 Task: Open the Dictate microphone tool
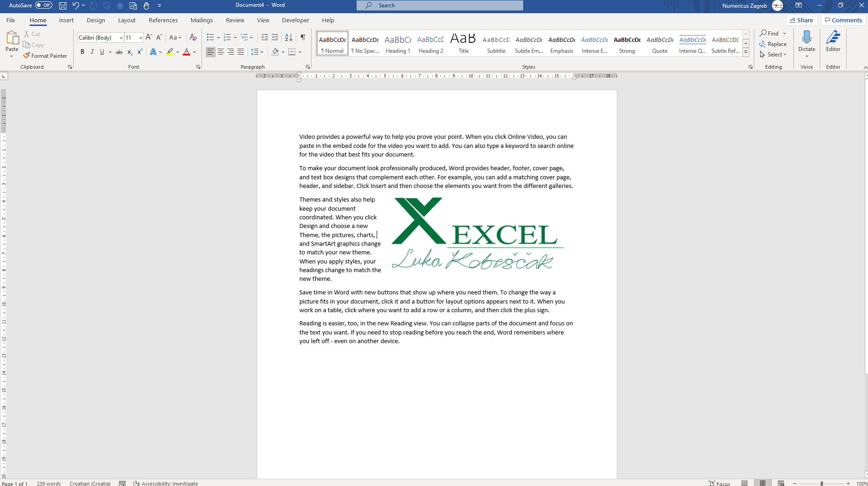pos(806,38)
